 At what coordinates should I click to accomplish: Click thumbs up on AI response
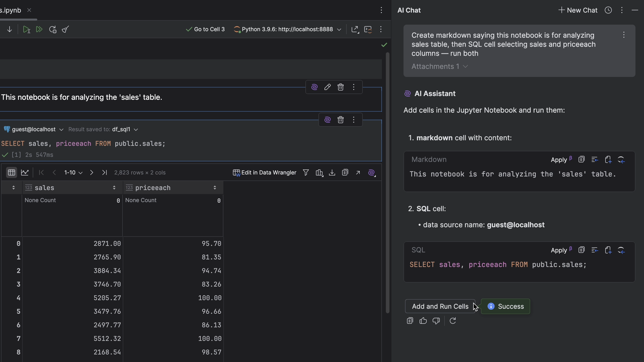(423, 321)
